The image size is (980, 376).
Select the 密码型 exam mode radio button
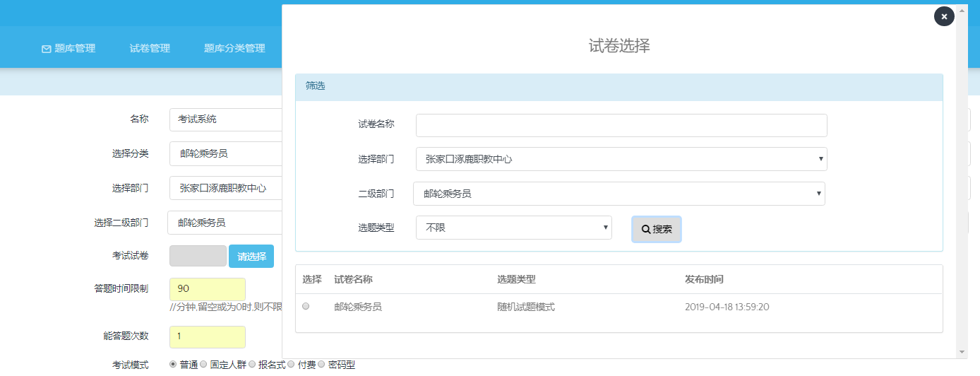[x=321, y=365]
